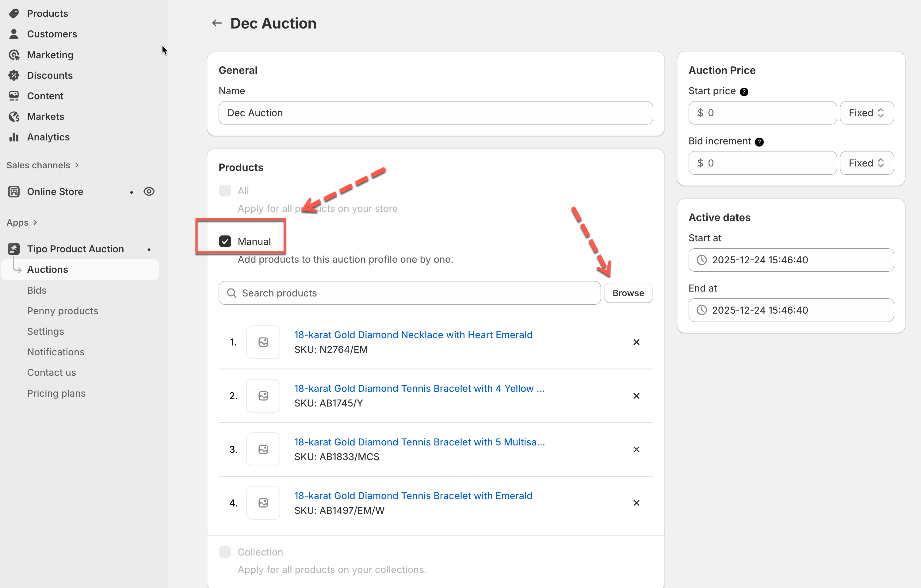Click the Tipo Product Auction app icon
The image size is (921, 588).
14,249
